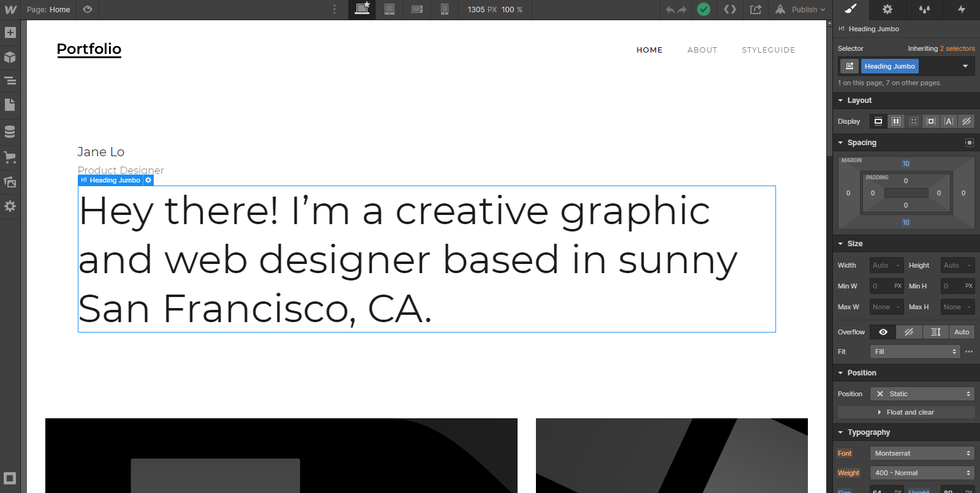Click the green saved status checkmark
The width and height of the screenshot is (980, 493).
point(704,9)
